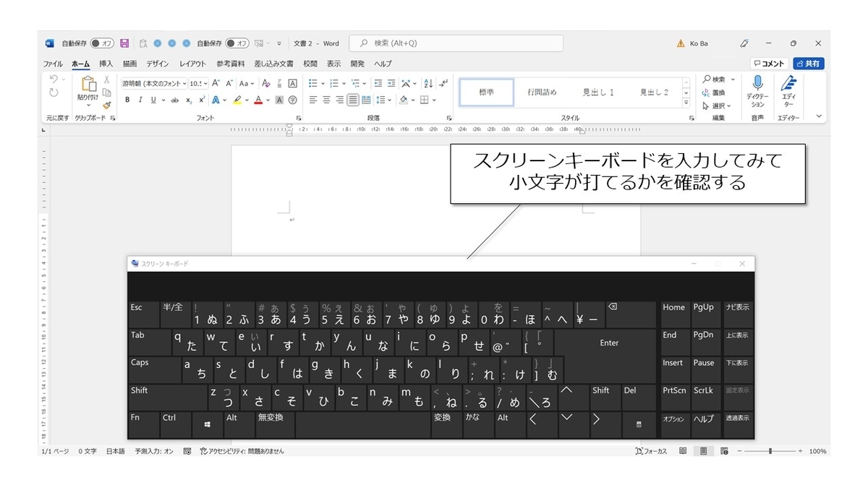Image resolution: width=868 pixels, height=488 pixels.
Task: Click 置換 replace button
Action: click(712, 93)
